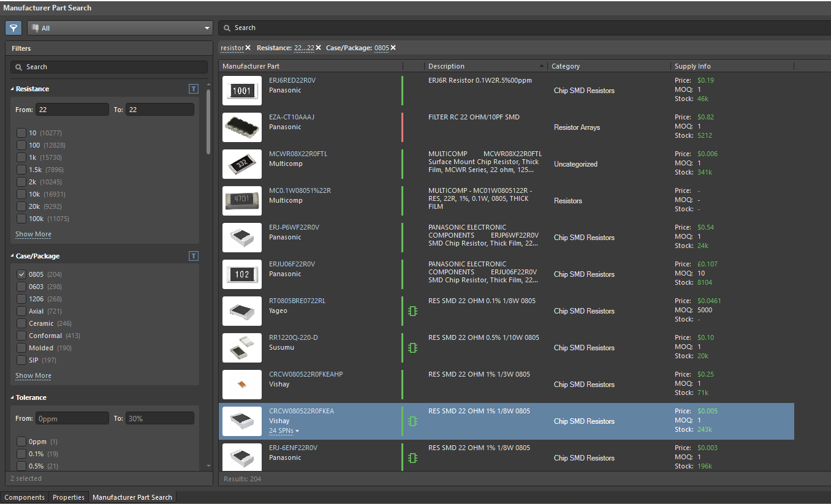Sort by Category column header
The height and width of the screenshot is (504, 831).
tap(609, 66)
